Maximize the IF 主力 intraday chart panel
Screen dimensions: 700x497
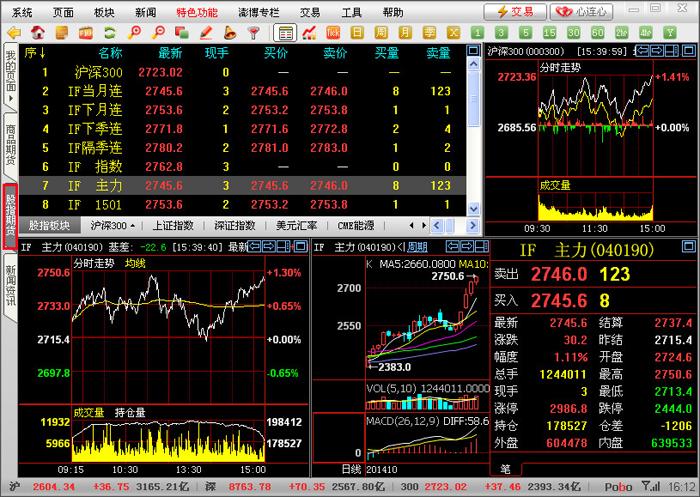click(x=301, y=246)
